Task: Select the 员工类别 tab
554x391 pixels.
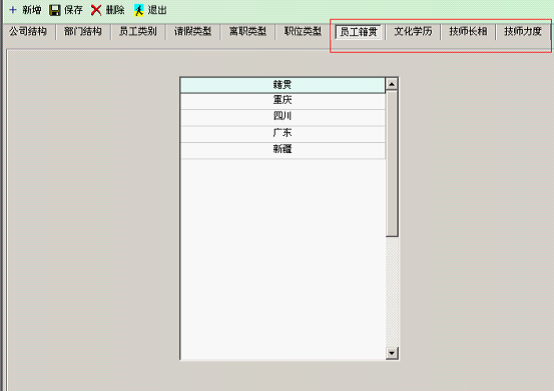Action: 138,31
